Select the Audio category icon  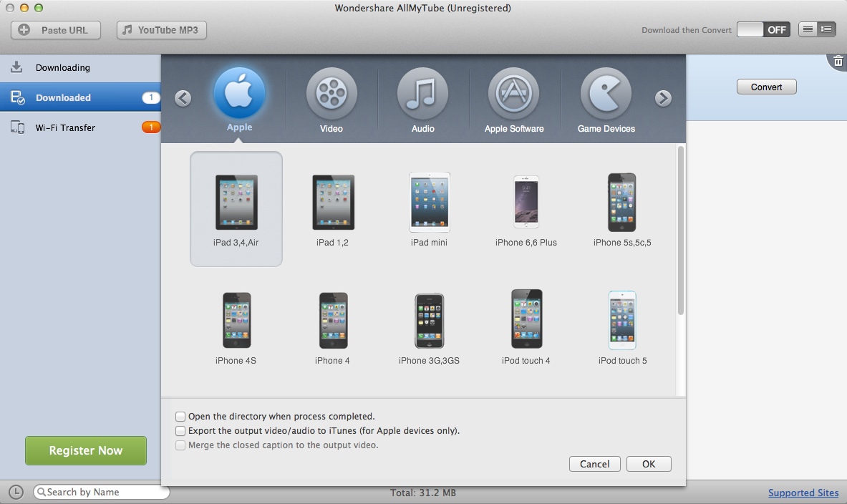(422, 93)
